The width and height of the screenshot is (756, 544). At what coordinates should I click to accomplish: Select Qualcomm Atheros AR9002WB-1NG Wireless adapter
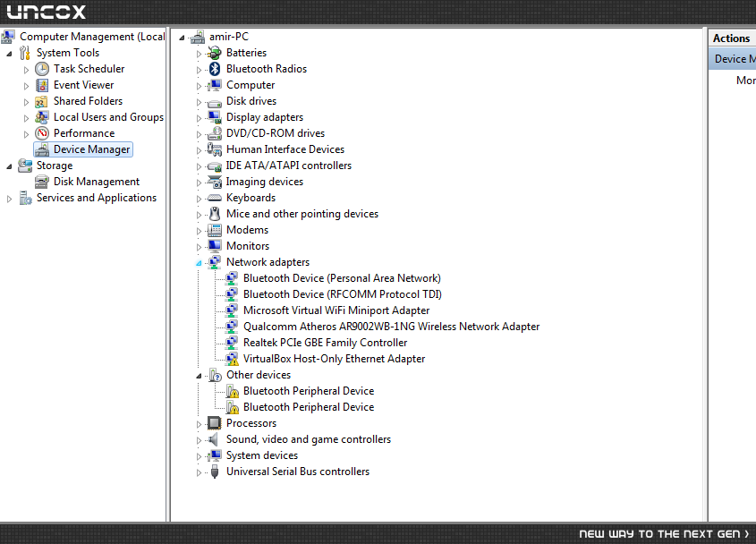click(x=391, y=327)
